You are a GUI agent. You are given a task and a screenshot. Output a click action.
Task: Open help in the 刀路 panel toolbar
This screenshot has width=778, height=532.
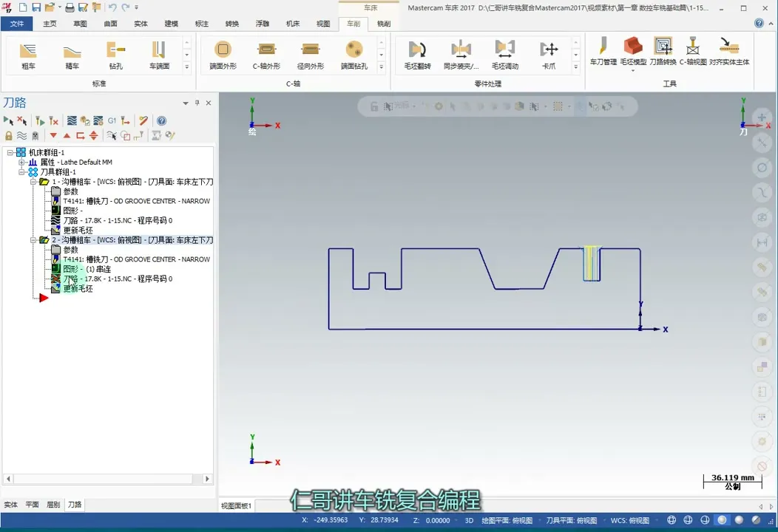tap(161, 120)
